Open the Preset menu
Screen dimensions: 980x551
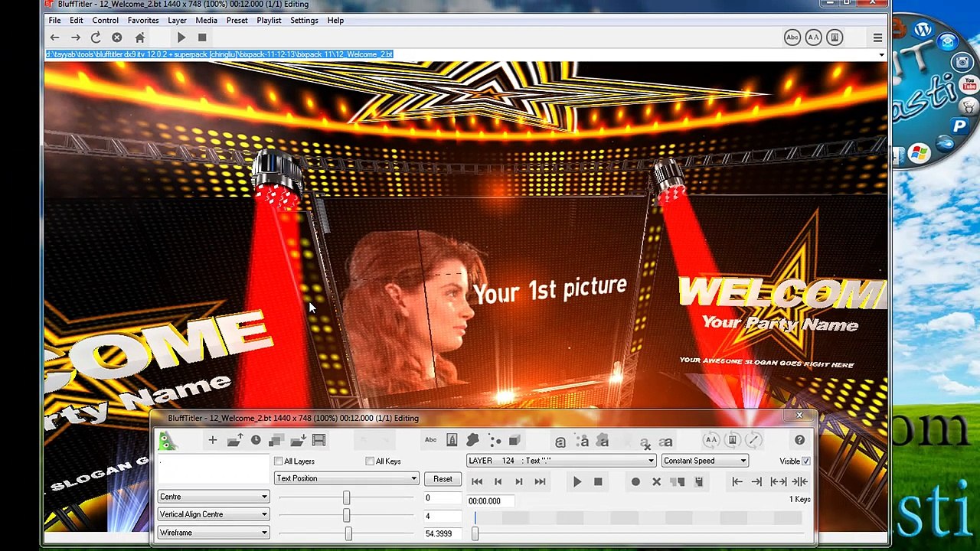coord(237,21)
